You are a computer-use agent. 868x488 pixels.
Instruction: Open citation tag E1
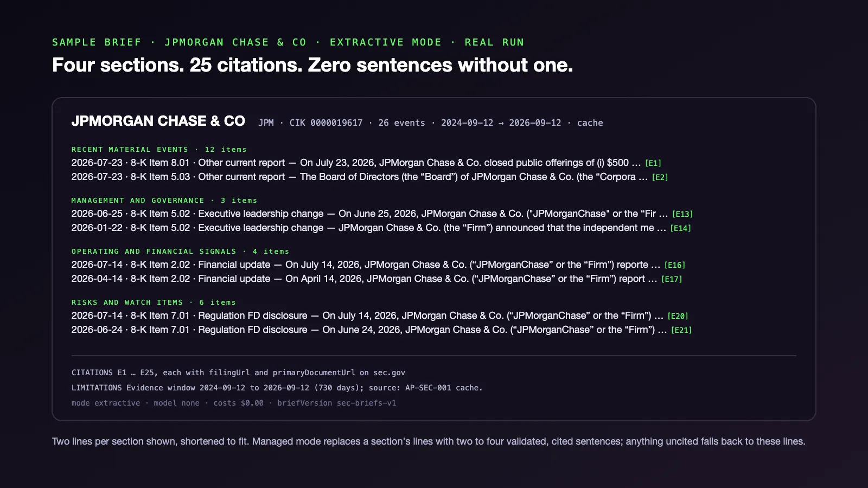coord(653,163)
